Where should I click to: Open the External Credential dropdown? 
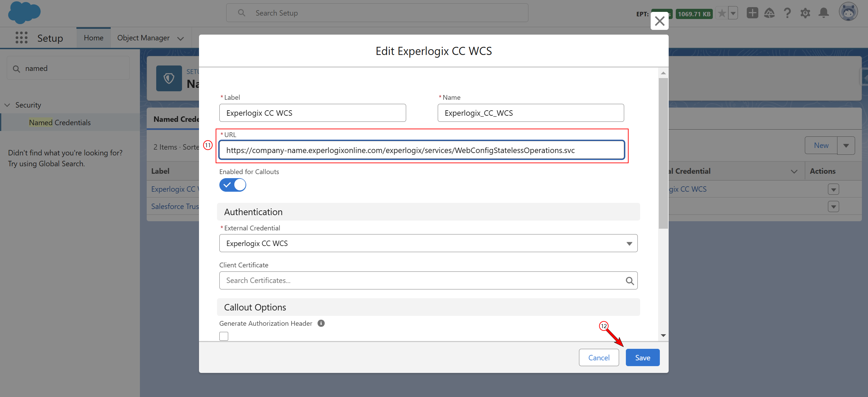click(428, 243)
